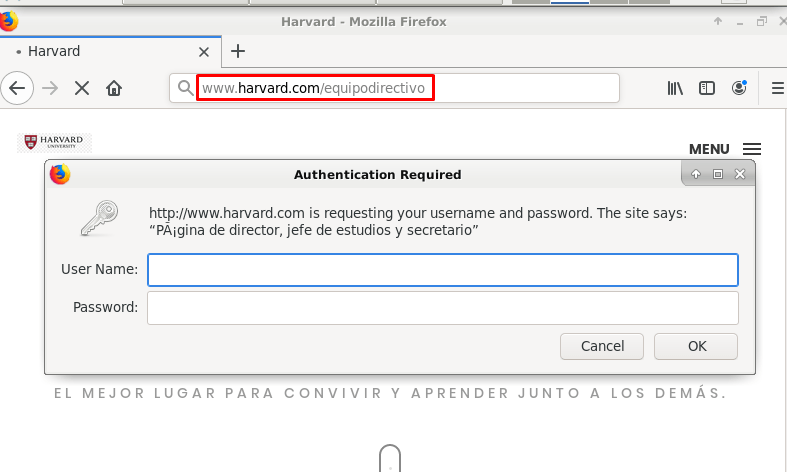
Task: Maximize the Authentication Required dialog
Action: 717,174
